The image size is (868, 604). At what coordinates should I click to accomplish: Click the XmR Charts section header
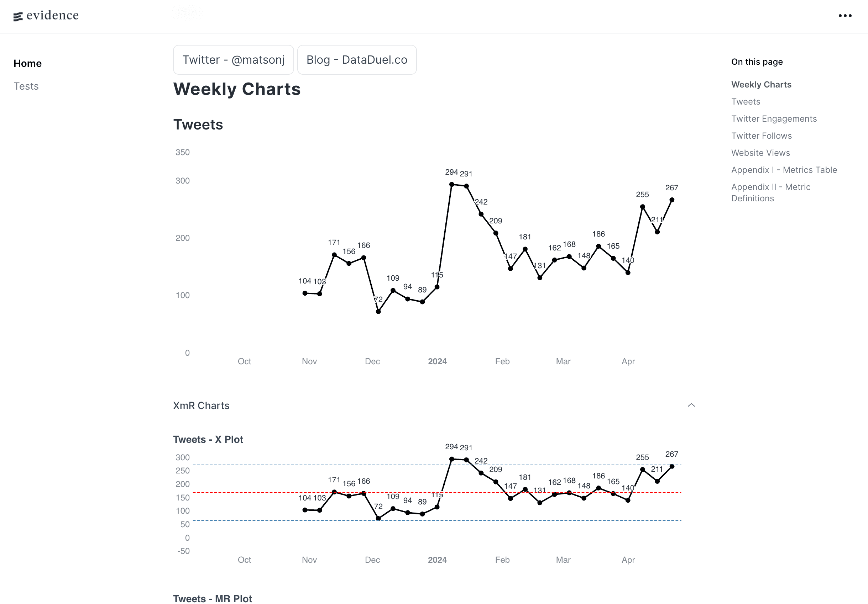click(201, 406)
